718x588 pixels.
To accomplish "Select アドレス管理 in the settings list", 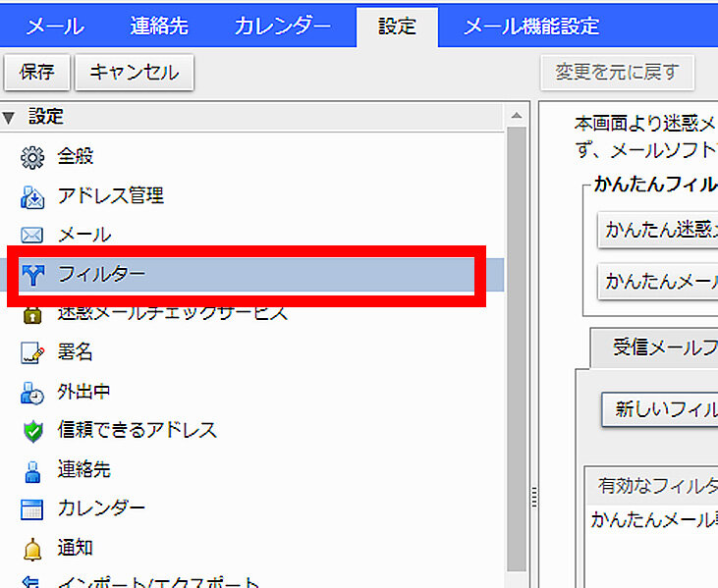I will tap(110, 196).
